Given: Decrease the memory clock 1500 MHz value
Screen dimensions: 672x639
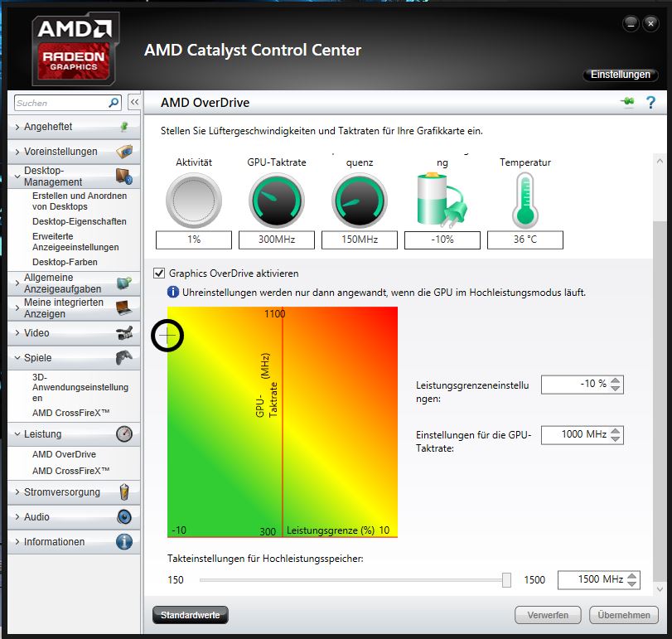Looking at the screenshot, I should tap(631, 583).
